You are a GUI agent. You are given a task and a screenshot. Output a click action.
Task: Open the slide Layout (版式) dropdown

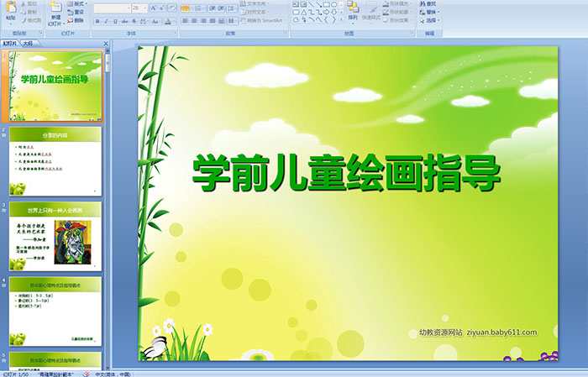(x=77, y=3)
